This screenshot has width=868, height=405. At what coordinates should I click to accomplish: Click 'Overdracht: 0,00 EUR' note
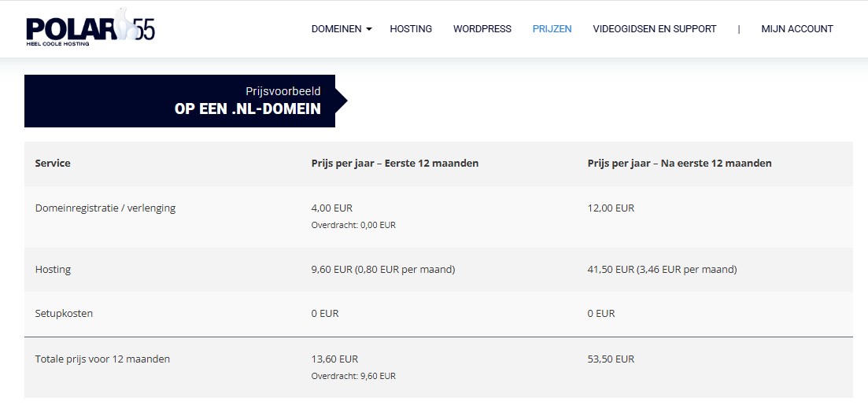click(x=353, y=225)
